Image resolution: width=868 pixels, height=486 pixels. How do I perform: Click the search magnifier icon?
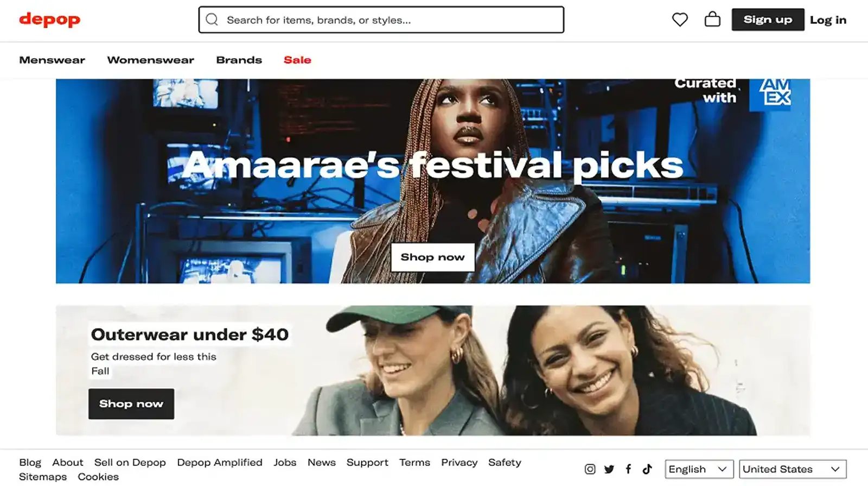(x=212, y=20)
